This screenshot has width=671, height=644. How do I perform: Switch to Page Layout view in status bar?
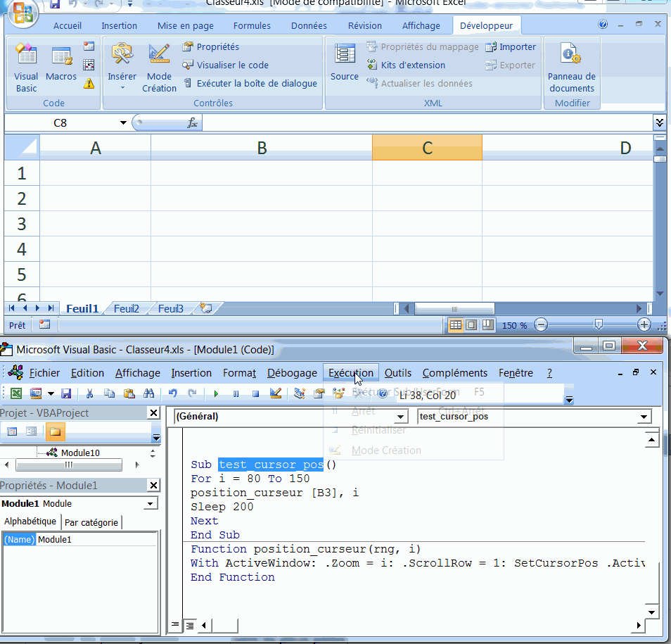coord(471,325)
